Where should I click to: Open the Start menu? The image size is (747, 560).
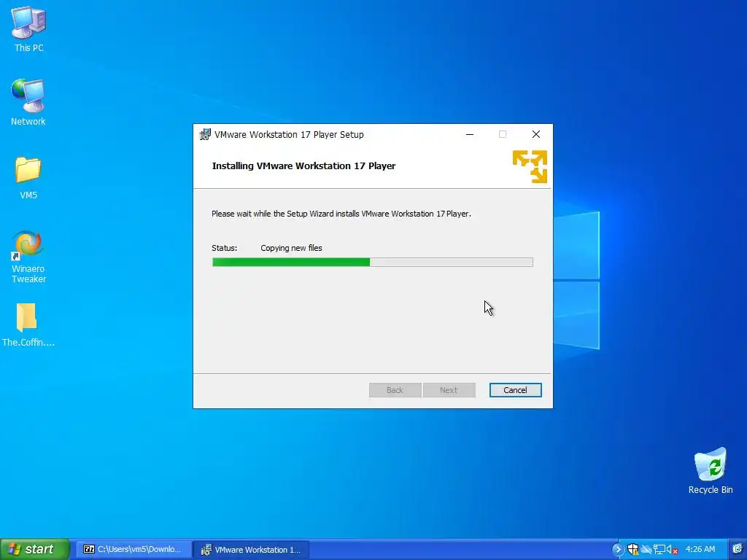(34, 550)
